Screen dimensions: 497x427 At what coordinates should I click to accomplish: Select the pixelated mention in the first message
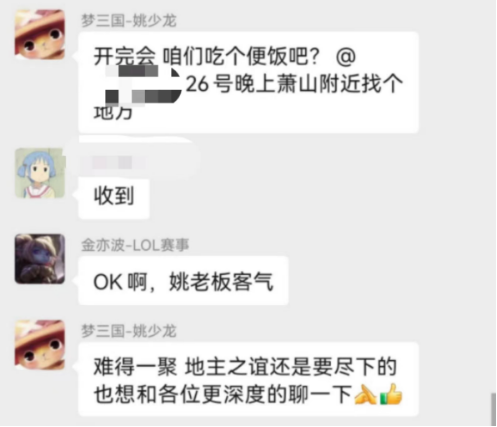click(143, 85)
